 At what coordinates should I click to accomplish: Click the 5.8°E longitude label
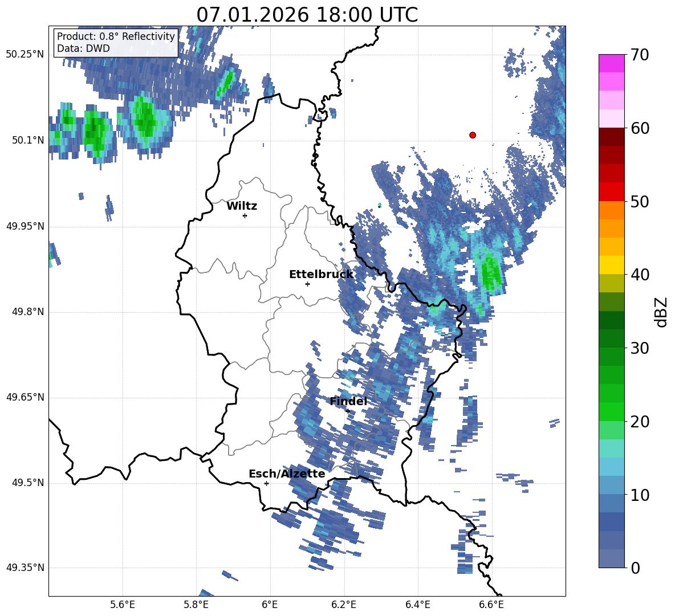196,605
